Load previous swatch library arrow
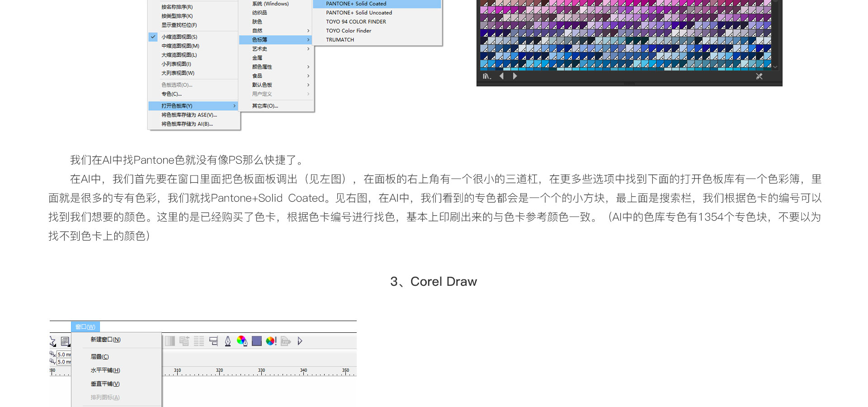 click(x=501, y=76)
